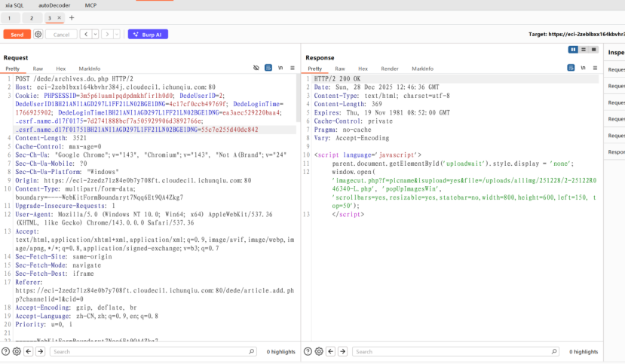Switch Response view to Render tab
This screenshot has width=625, height=364.
point(389,69)
